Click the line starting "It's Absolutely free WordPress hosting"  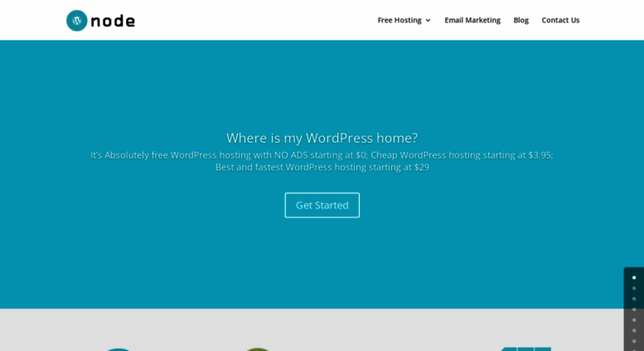pos(322,155)
